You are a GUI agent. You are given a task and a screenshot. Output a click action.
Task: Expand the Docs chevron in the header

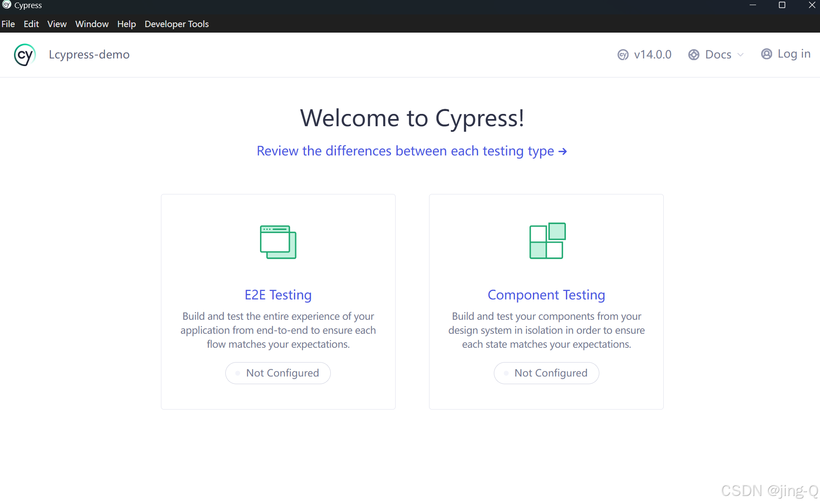740,55
